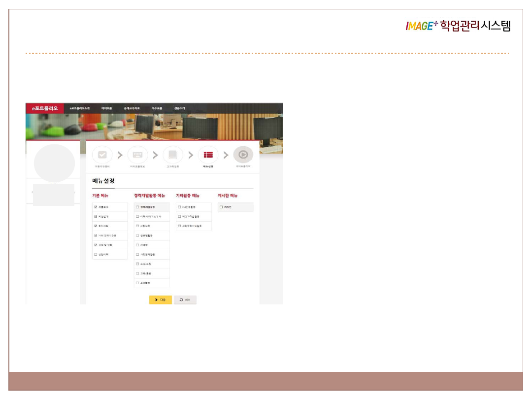Viewport: 532px width, 399px height.
Task: Click the IMAGE+ 학업관리시스템 logo
Action: coord(458,26)
